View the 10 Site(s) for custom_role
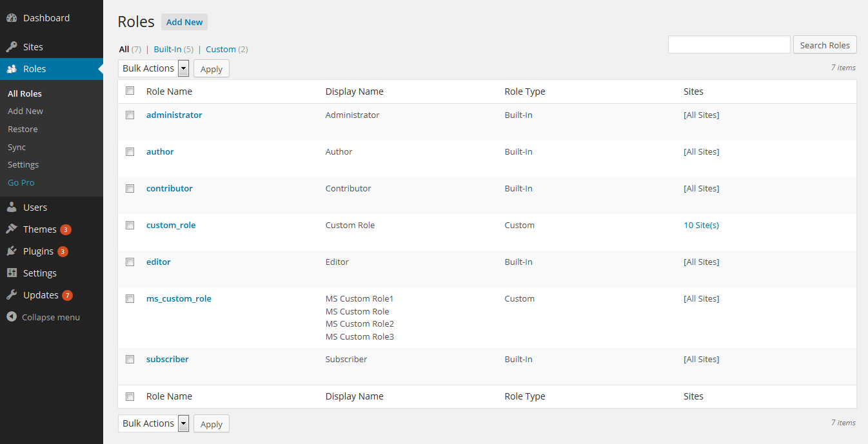This screenshot has width=868, height=444. point(701,225)
